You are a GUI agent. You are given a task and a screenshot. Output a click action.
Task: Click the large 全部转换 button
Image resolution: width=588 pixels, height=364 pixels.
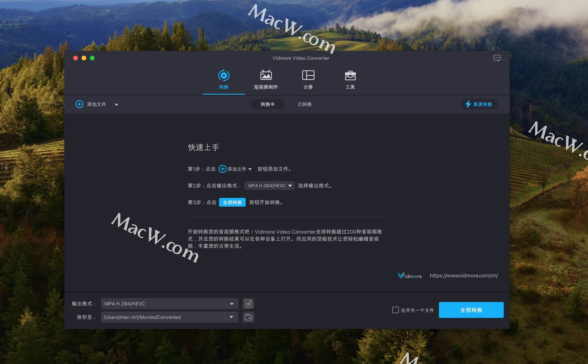(x=471, y=310)
